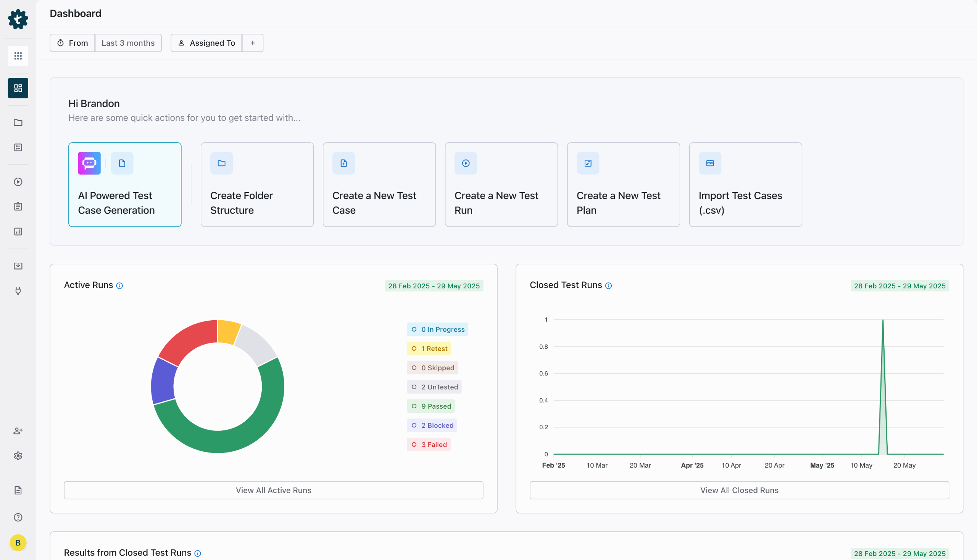Open the Assigned To filter dropdown
Viewport: 977px width, 560px height.
206,43
